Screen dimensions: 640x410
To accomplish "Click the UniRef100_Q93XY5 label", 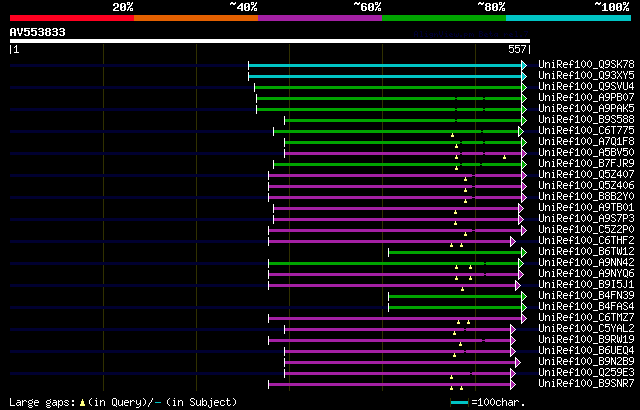I will pos(586,75).
